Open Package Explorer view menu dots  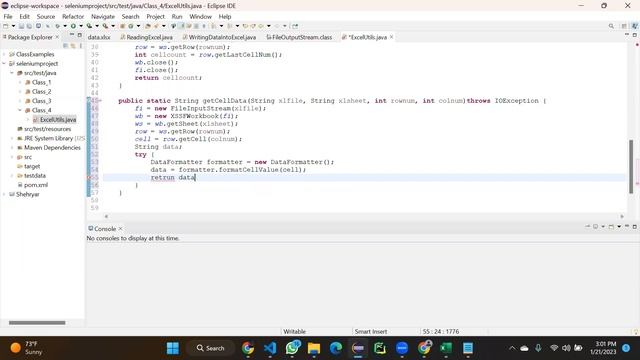pyautogui.click(x=81, y=46)
